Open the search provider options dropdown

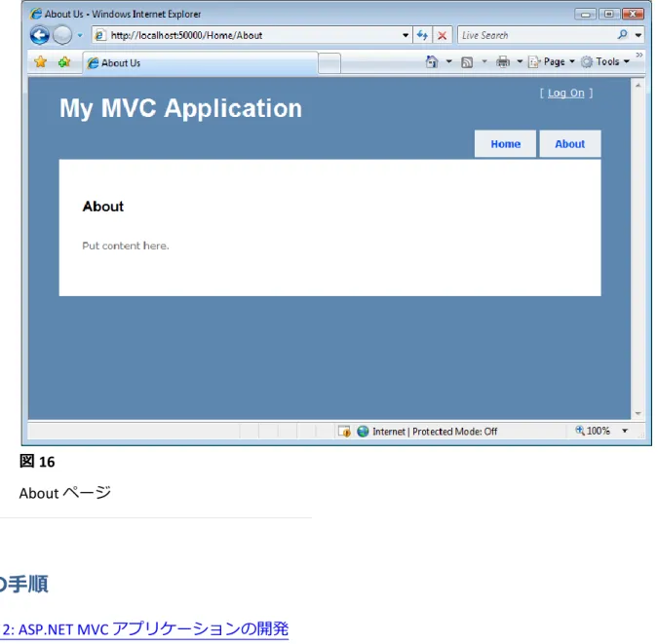[639, 35]
